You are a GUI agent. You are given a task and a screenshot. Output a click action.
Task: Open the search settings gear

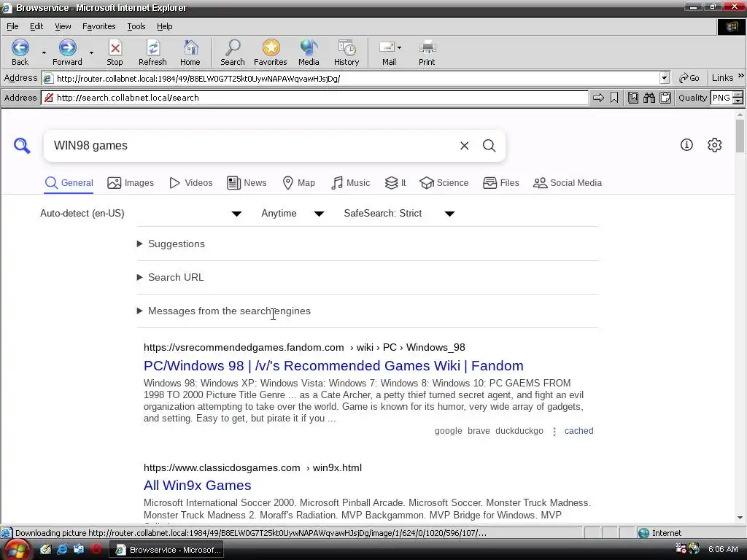pos(715,145)
